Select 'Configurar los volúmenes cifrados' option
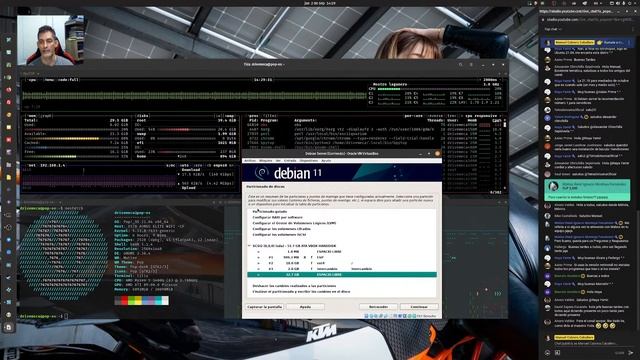640x360 pixels. click(281, 229)
